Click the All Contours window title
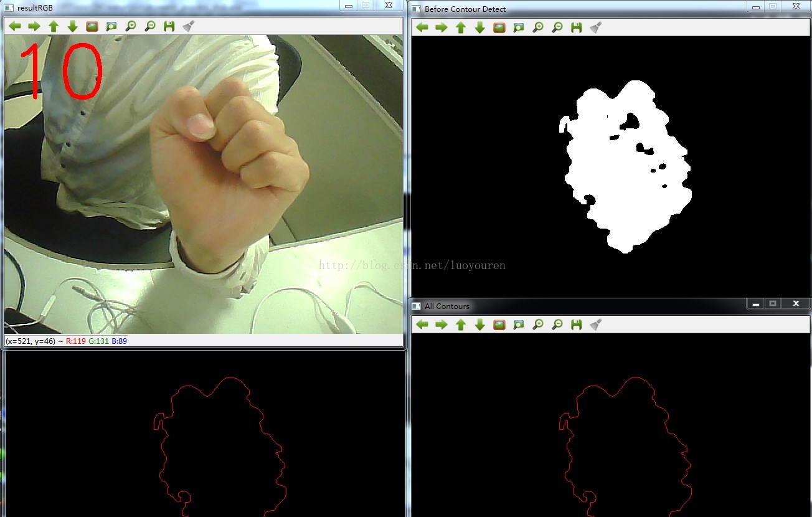This screenshot has width=812, height=517. click(447, 306)
